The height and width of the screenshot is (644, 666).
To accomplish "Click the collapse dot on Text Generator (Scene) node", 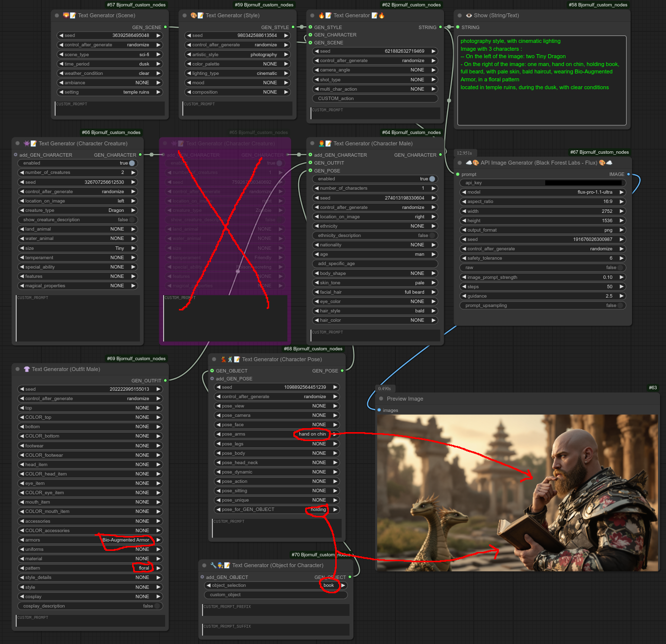I will [x=57, y=16].
